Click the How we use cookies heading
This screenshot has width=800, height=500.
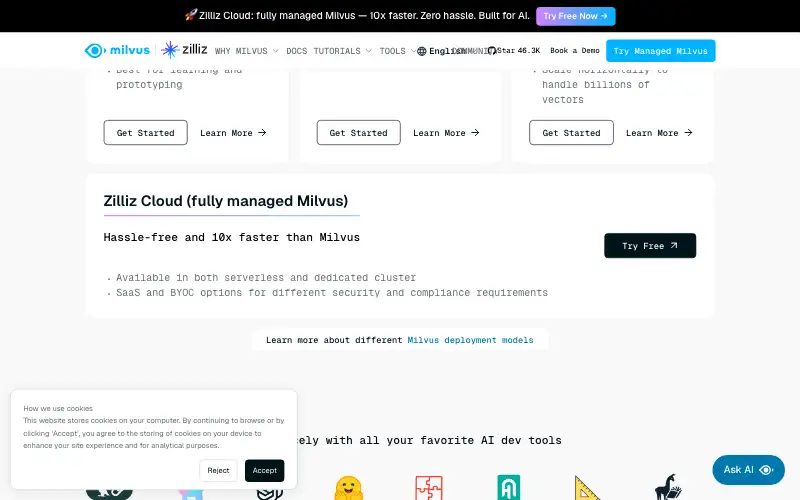[x=58, y=408]
